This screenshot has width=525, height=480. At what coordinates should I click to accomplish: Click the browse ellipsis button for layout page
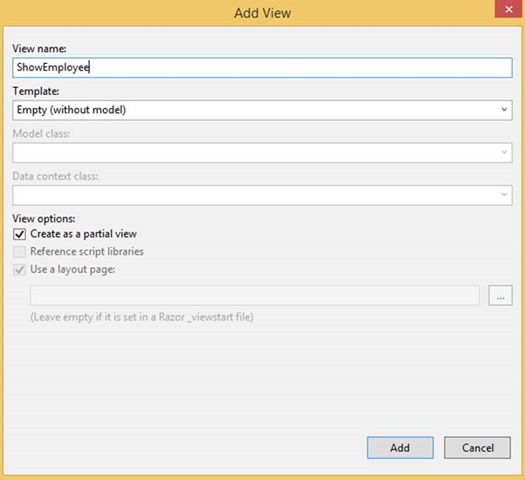tap(500, 295)
